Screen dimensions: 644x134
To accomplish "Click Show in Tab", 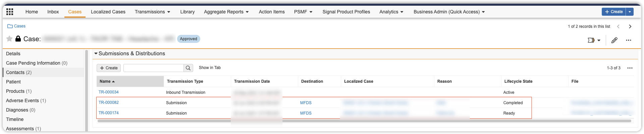I will tap(210, 68).
